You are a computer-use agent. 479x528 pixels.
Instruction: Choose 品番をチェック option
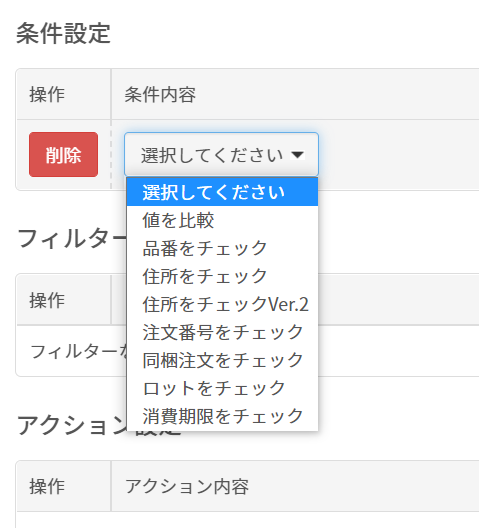click(222, 248)
